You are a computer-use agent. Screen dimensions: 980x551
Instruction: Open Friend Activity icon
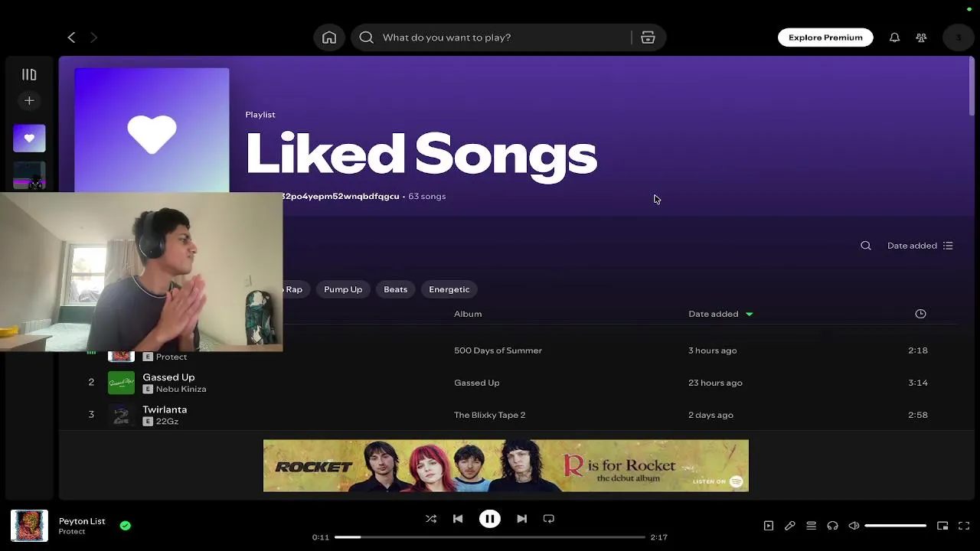click(921, 37)
